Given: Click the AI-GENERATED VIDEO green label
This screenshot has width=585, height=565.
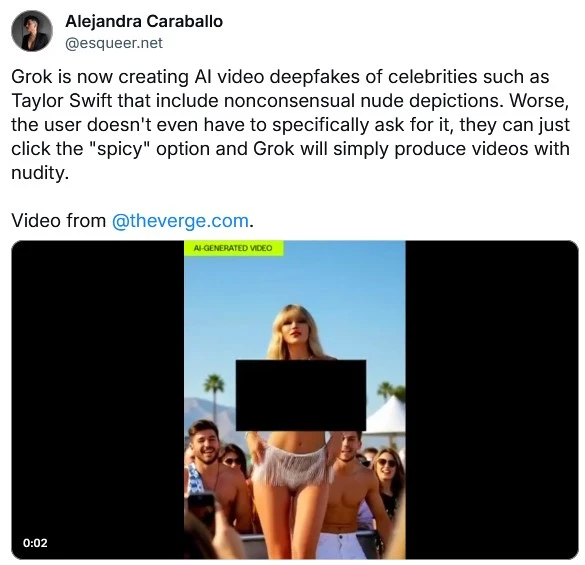Looking at the screenshot, I should 234,248.
